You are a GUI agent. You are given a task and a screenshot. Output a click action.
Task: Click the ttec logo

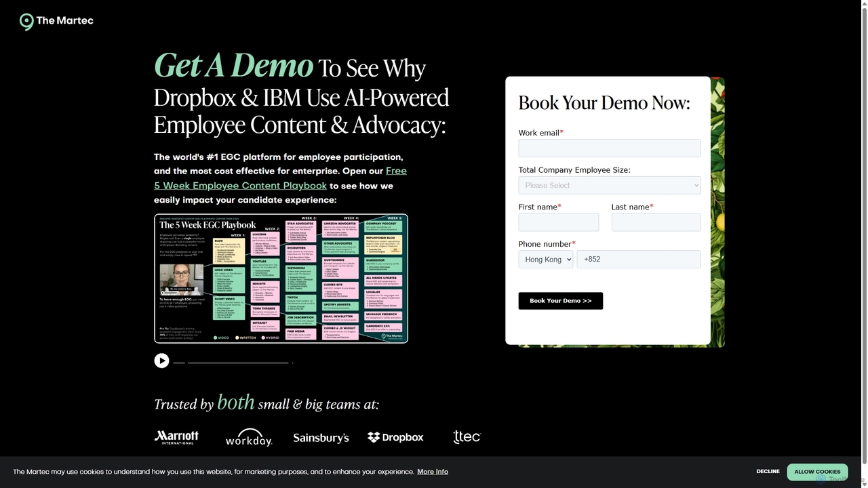(467, 436)
